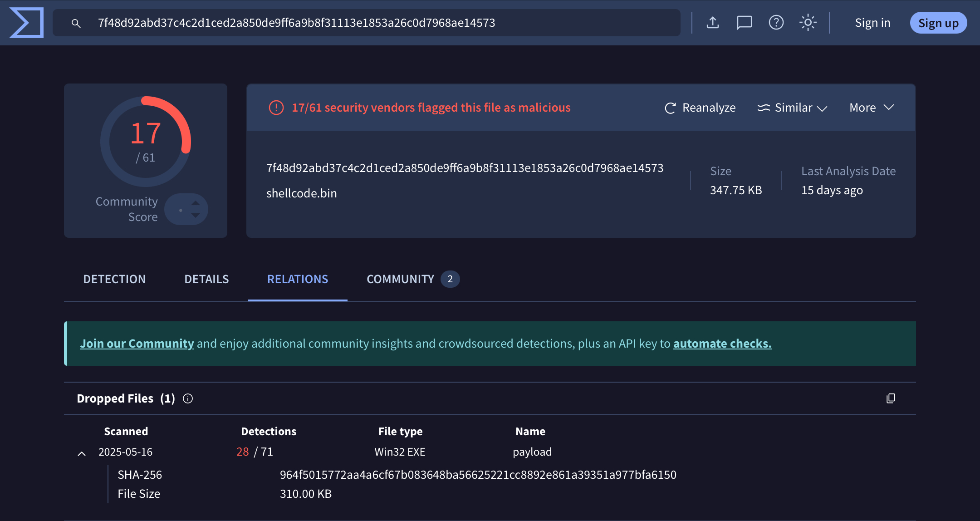Toggle light theme with sun icon
Screen dimensions: 980x521
tap(808, 23)
